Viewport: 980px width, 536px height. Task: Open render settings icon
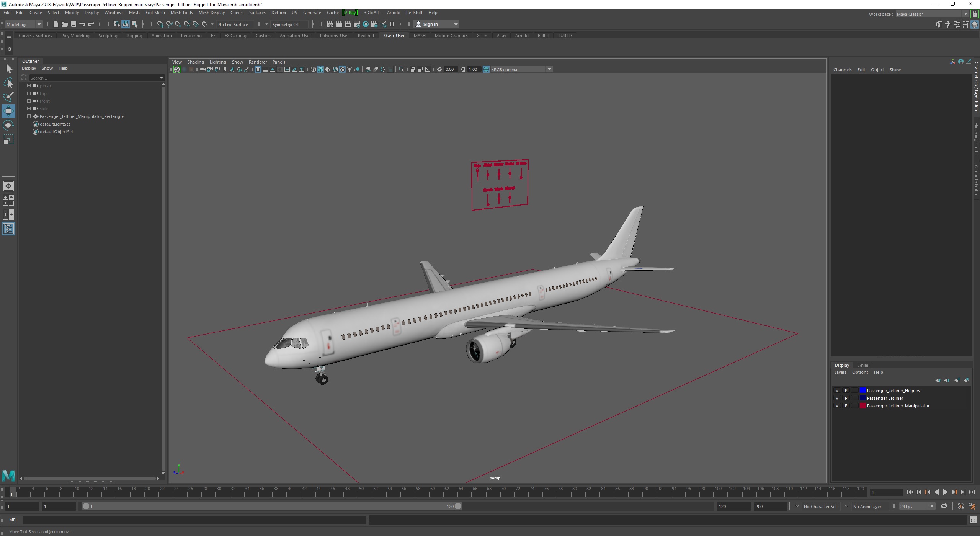click(x=356, y=24)
